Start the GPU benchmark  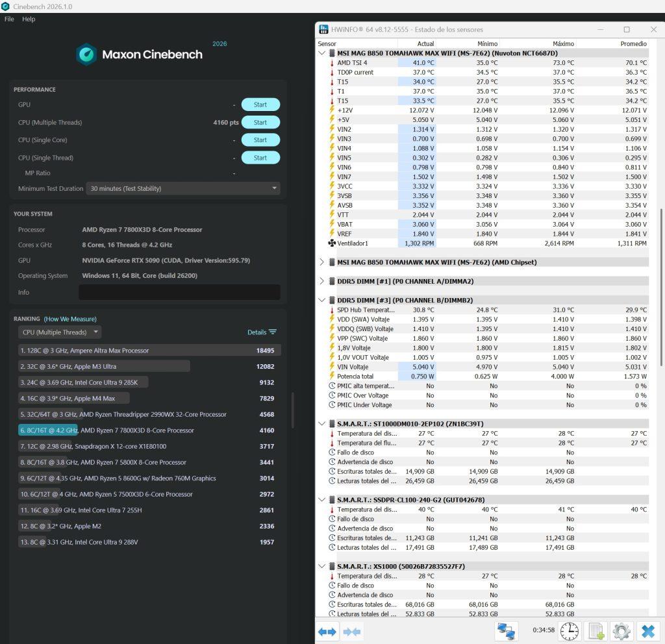(260, 105)
